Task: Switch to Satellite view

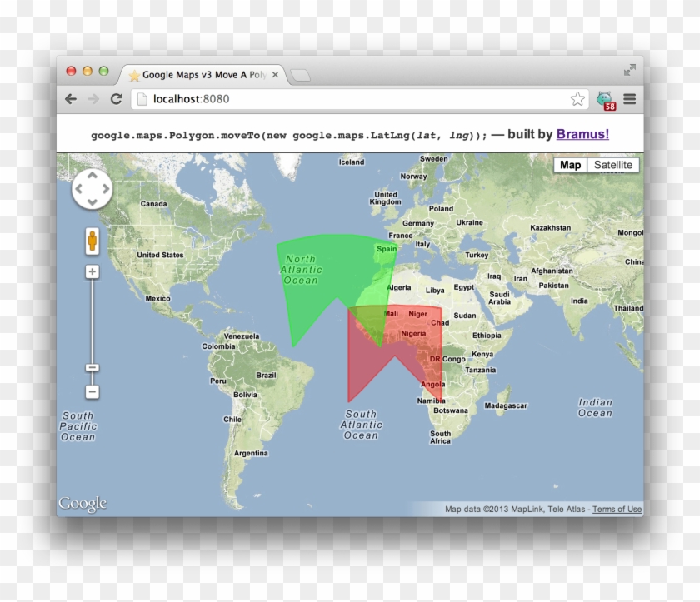Action: [614, 165]
